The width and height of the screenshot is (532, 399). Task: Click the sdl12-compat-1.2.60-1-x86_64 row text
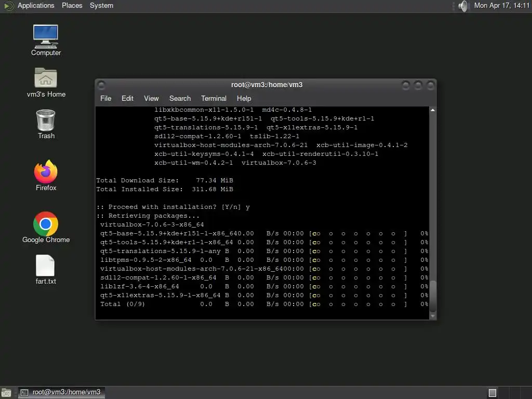point(158,277)
